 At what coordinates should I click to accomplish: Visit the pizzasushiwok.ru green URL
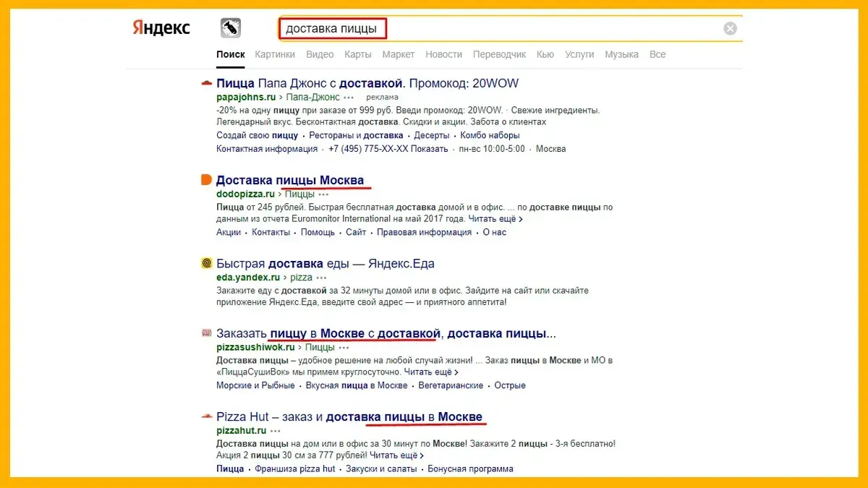(256, 348)
